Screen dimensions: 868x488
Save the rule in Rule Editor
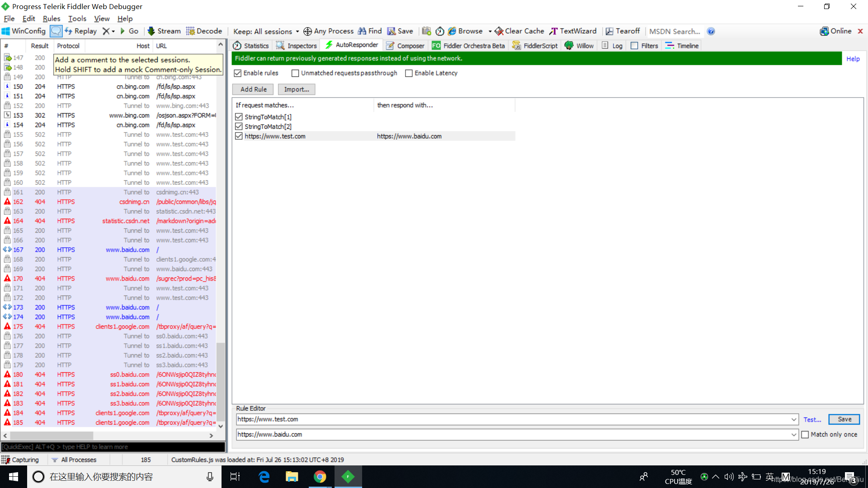click(844, 419)
